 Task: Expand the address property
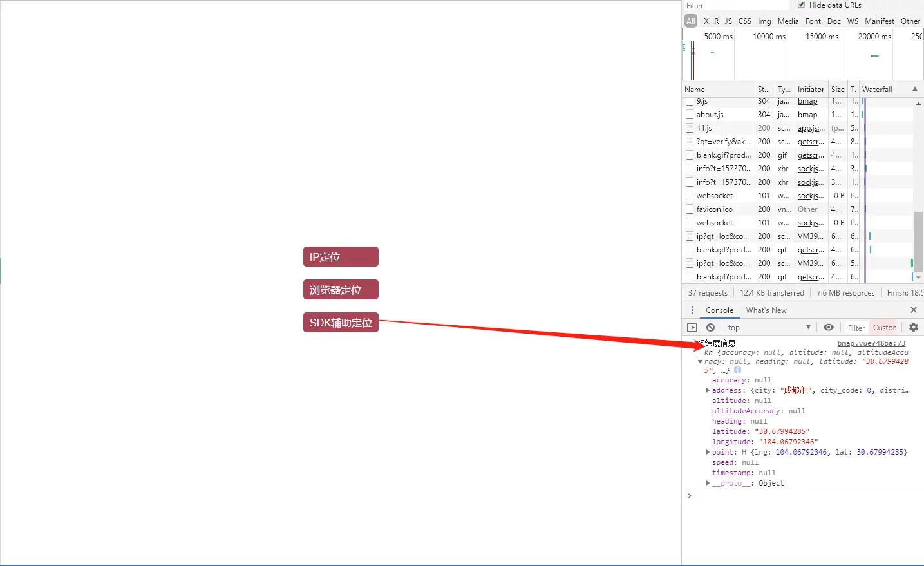click(x=708, y=390)
